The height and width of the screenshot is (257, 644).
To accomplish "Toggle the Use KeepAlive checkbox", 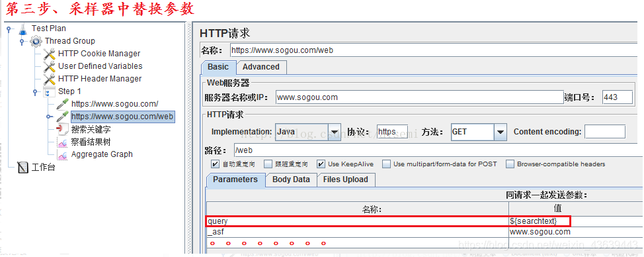I will click(x=321, y=164).
